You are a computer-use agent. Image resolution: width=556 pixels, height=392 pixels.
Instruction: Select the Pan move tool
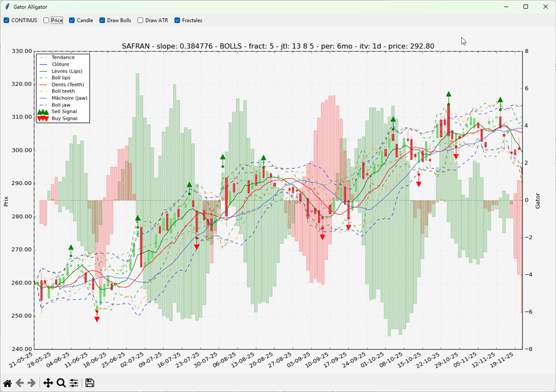tap(48, 383)
